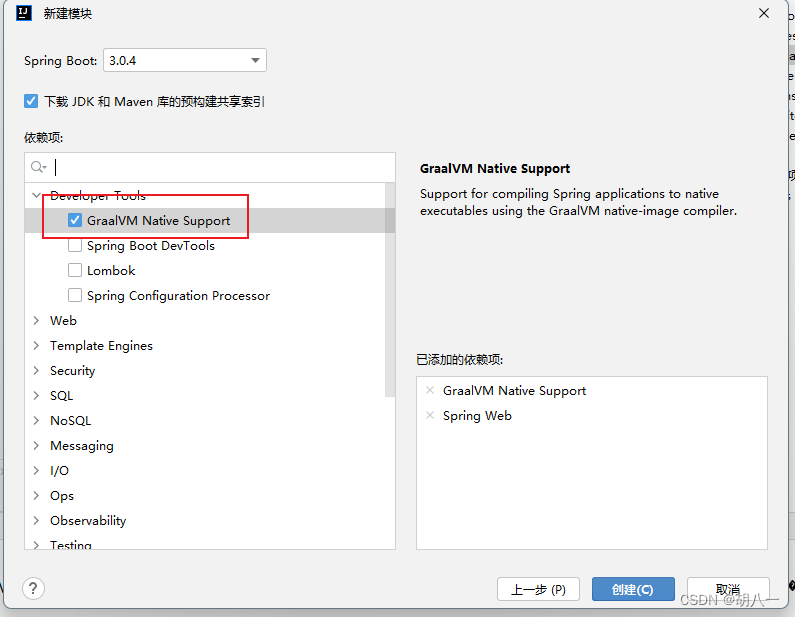795x617 pixels.
Task: Enable Spring Boot DevTools checkbox
Action: pos(75,245)
